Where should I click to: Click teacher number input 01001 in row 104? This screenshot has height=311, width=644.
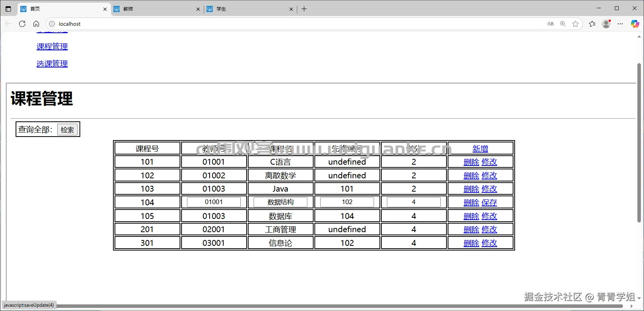tap(214, 202)
